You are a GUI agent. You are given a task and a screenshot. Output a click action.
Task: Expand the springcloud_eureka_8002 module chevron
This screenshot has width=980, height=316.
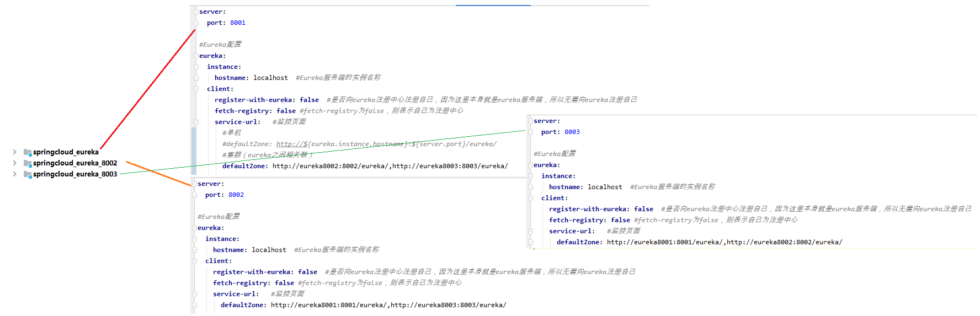click(15, 163)
